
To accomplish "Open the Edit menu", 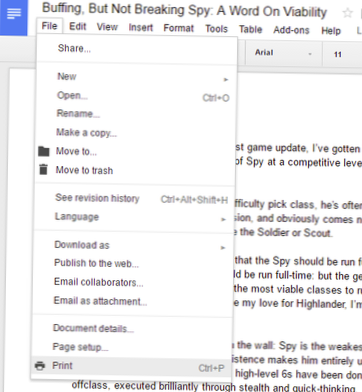I will pos(78,26).
